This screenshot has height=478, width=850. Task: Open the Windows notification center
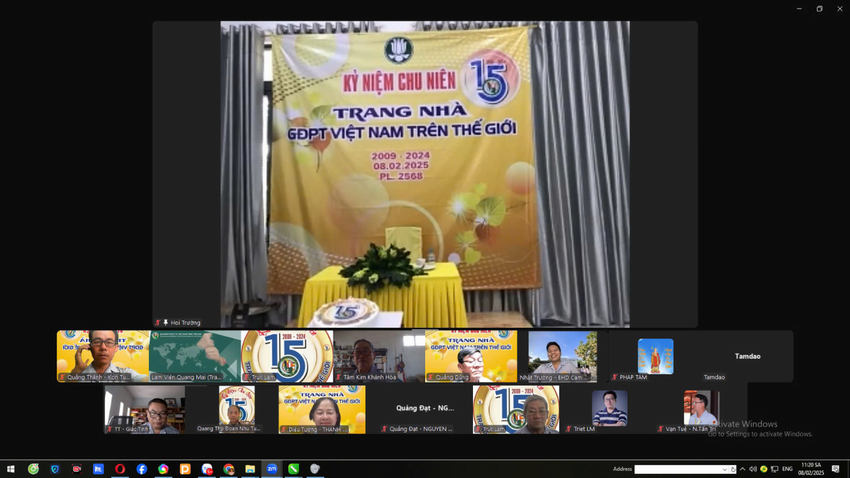click(x=835, y=469)
